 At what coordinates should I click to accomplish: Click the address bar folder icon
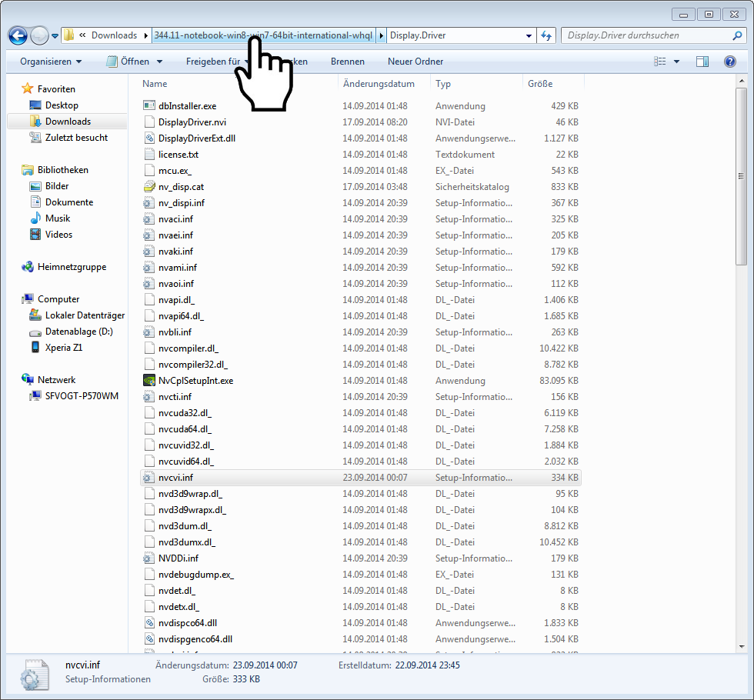point(69,35)
